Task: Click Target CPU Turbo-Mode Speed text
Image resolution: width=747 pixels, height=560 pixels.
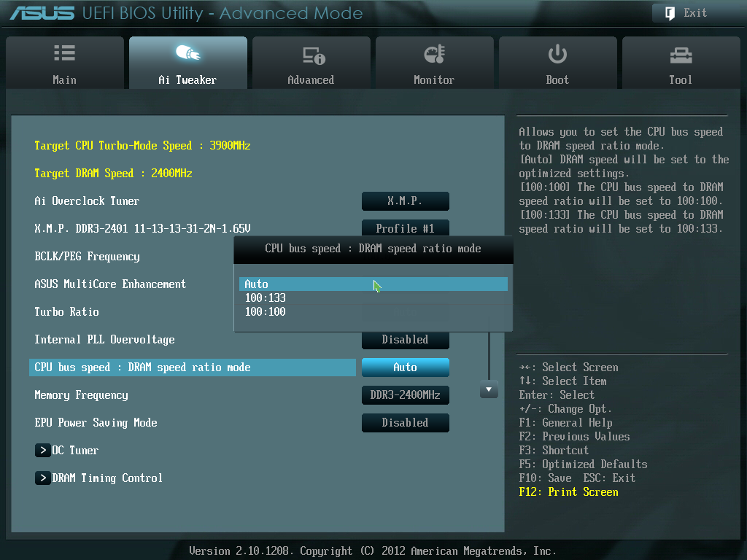Action: [142, 145]
